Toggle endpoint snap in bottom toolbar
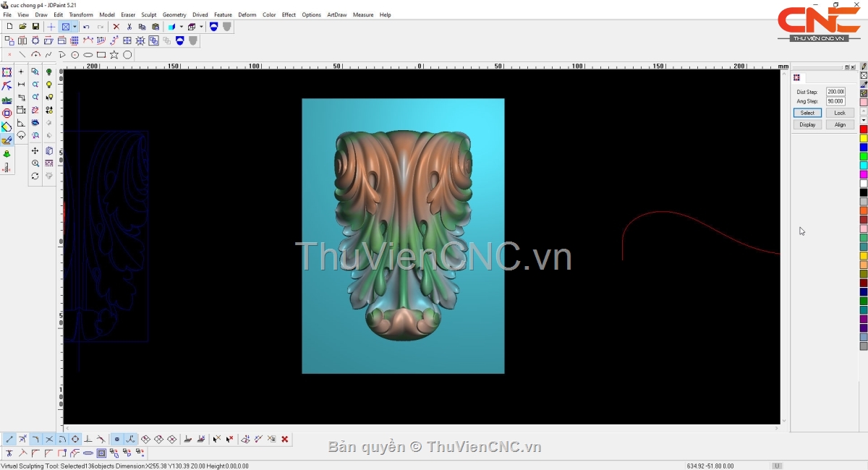Viewport: 868px width, 470px height. coord(9,439)
